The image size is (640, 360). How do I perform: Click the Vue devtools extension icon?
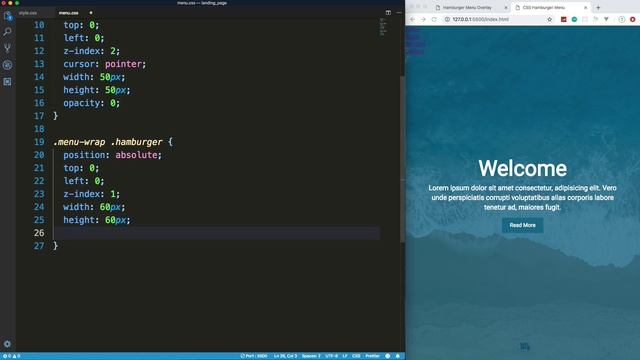[x=606, y=19]
